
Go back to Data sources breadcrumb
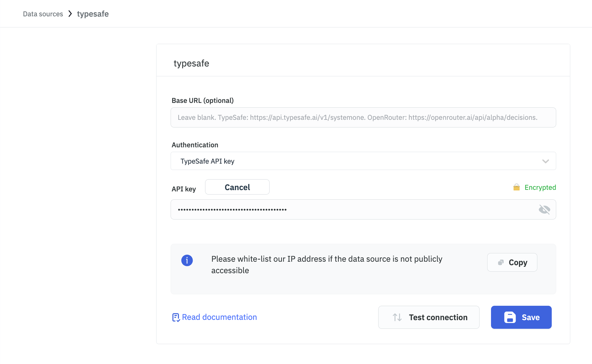43,14
